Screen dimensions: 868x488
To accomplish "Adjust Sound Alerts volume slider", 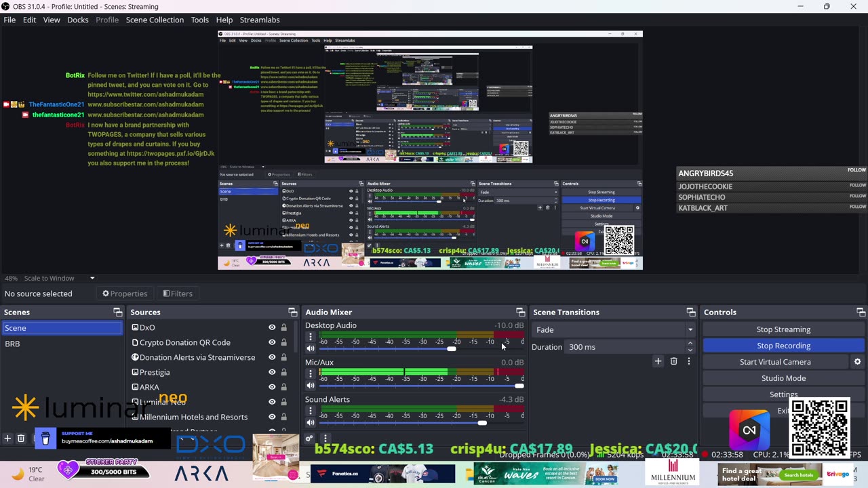I will point(482,422).
